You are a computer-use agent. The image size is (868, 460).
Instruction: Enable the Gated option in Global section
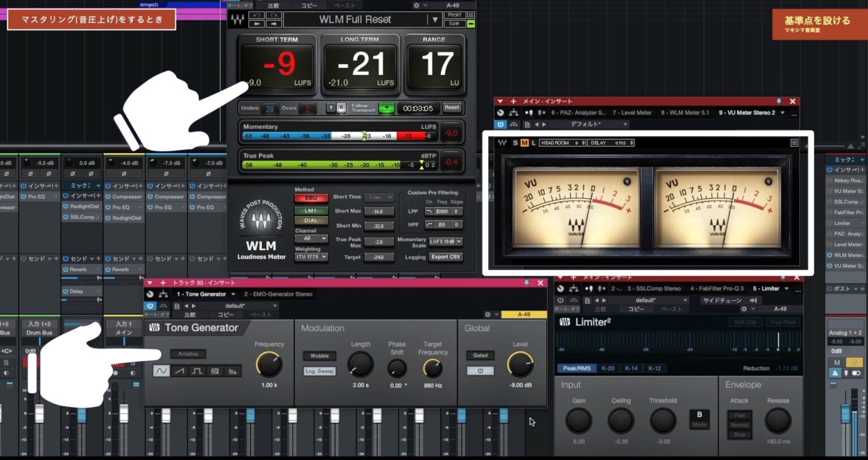[x=480, y=355]
